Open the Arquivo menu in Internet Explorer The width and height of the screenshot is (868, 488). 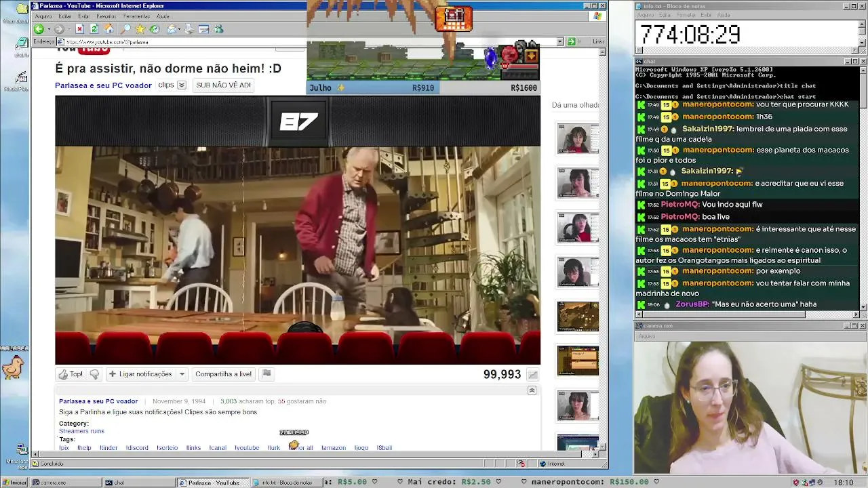[x=43, y=16]
